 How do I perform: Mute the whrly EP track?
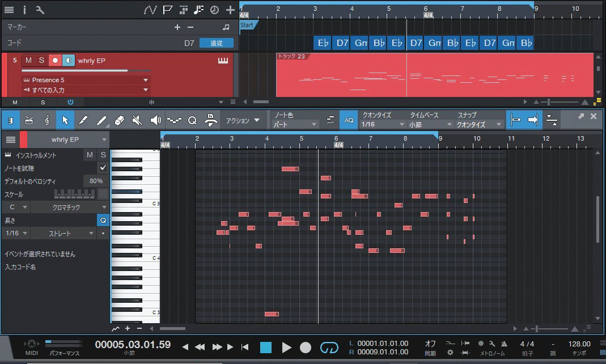point(28,60)
